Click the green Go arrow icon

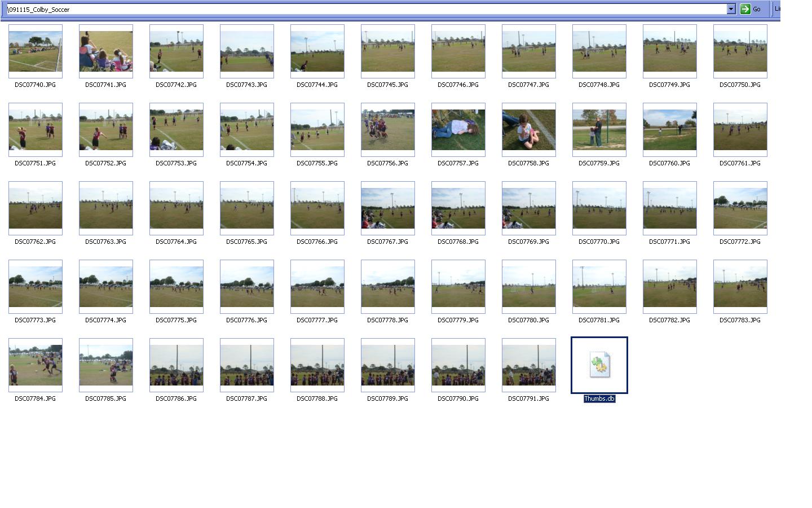tap(745, 9)
